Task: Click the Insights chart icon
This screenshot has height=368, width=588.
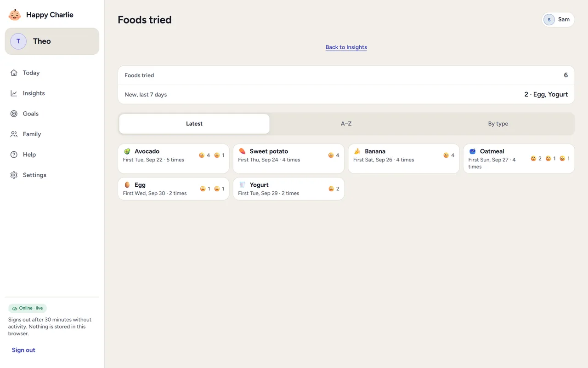Action: click(14, 93)
